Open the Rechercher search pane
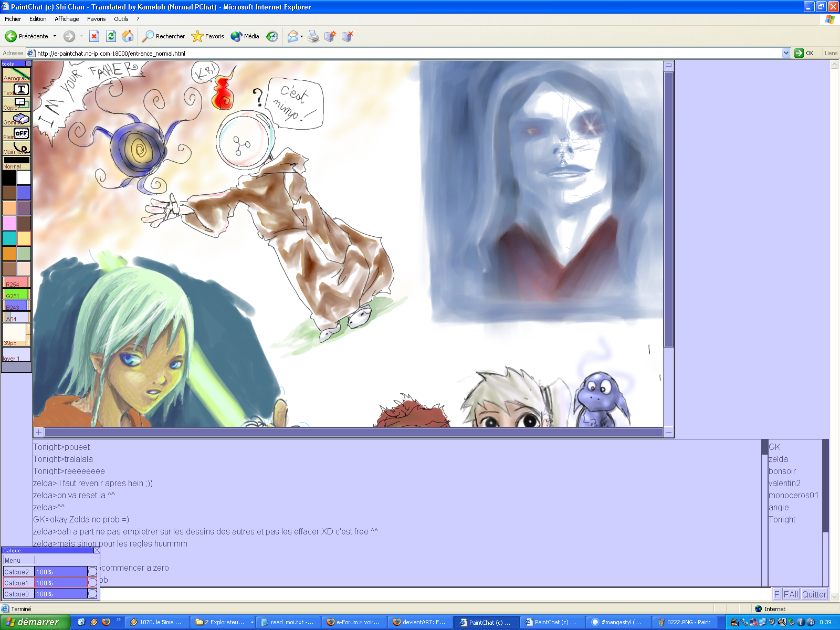This screenshot has height=630, width=840. (x=164, y=36)
